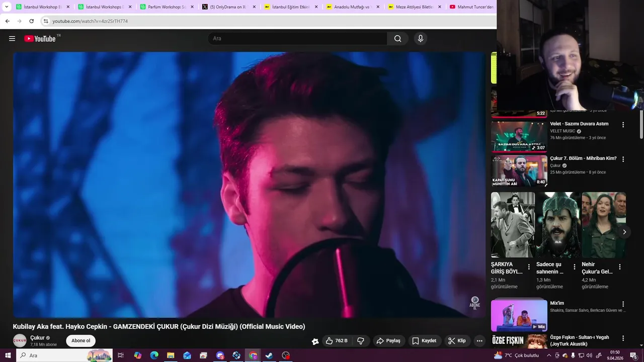Like the video showing 762 B

(337, 341)
